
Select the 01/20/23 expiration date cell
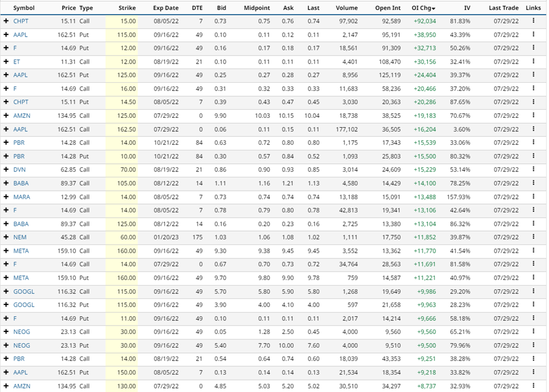[x=166, y=237]
